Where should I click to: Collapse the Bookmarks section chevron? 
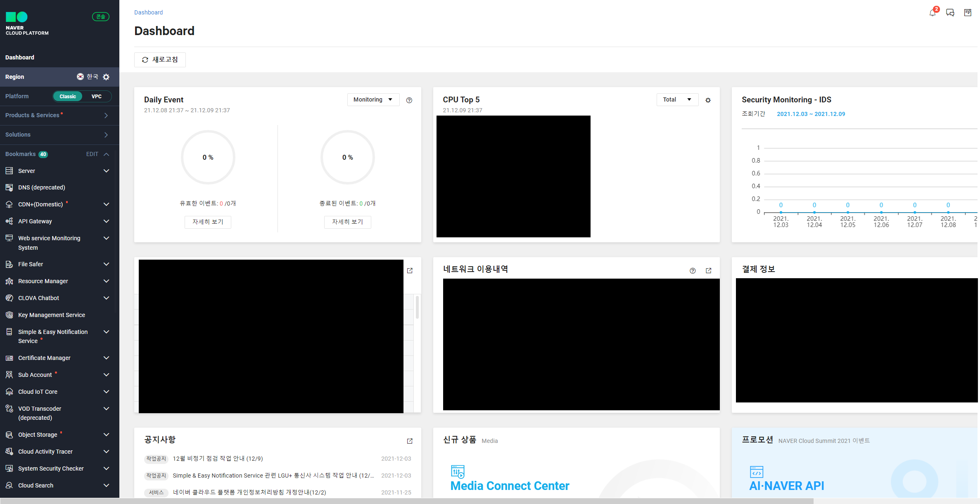(106, 154)
